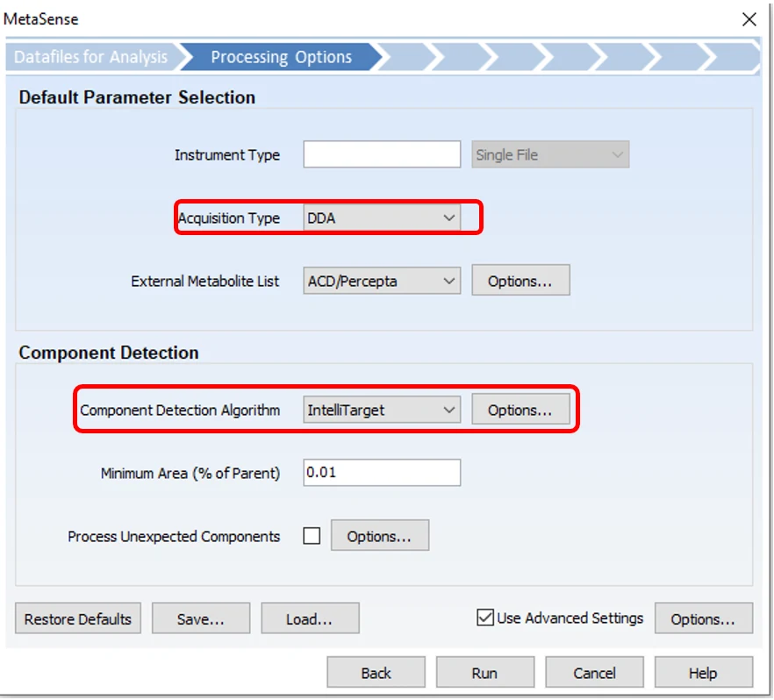Expand the Component Detection Algorithm dropdown
774x700 pixels.
[x=382, y=410]
